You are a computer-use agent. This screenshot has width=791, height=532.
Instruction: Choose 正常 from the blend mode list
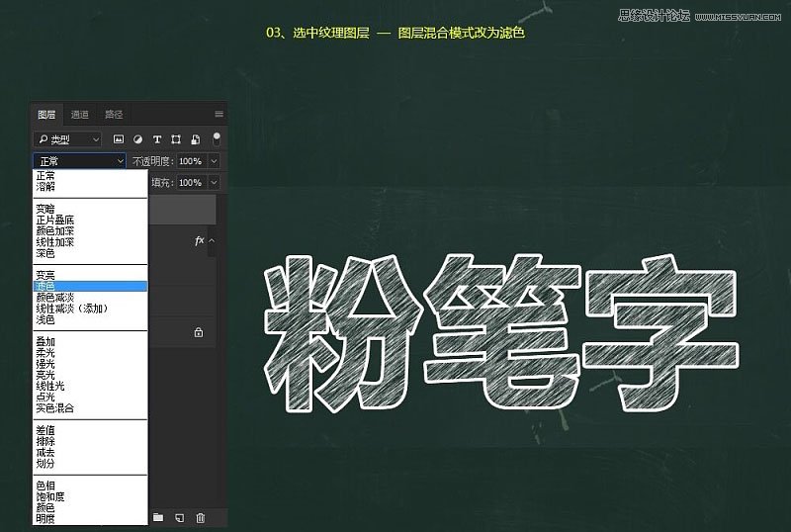tap(90, 176)
